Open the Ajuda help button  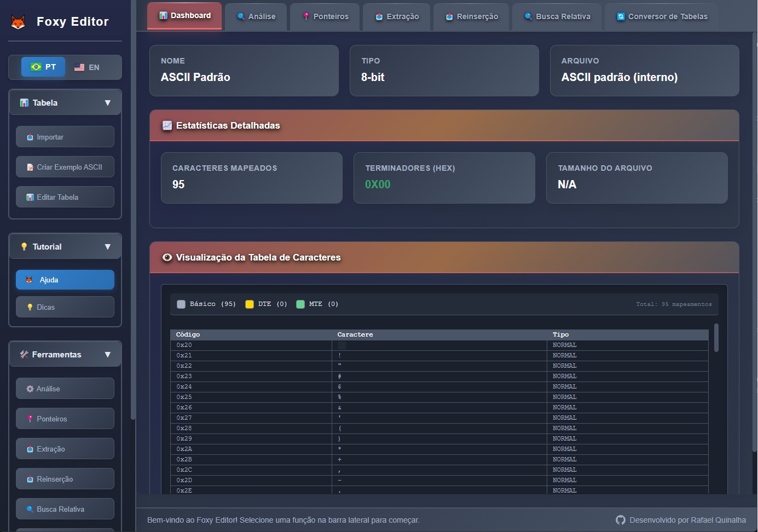click(x=65, y=280)
